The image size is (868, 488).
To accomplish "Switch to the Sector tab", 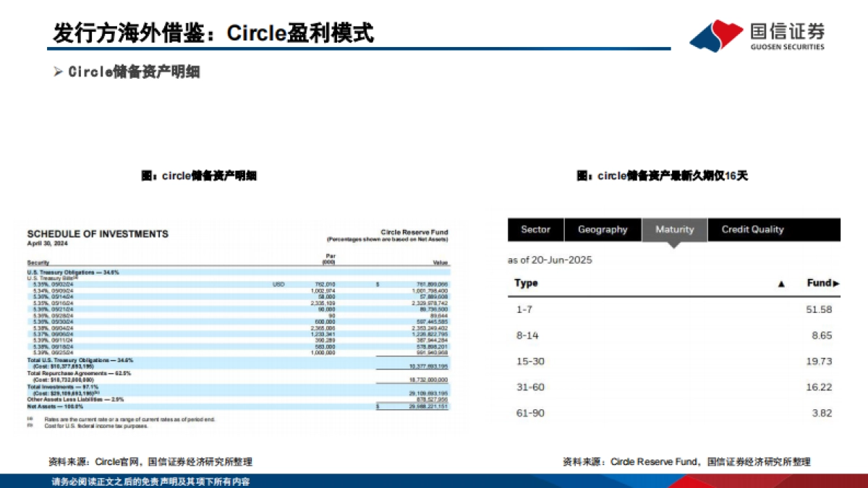I will tap(535, 229).
